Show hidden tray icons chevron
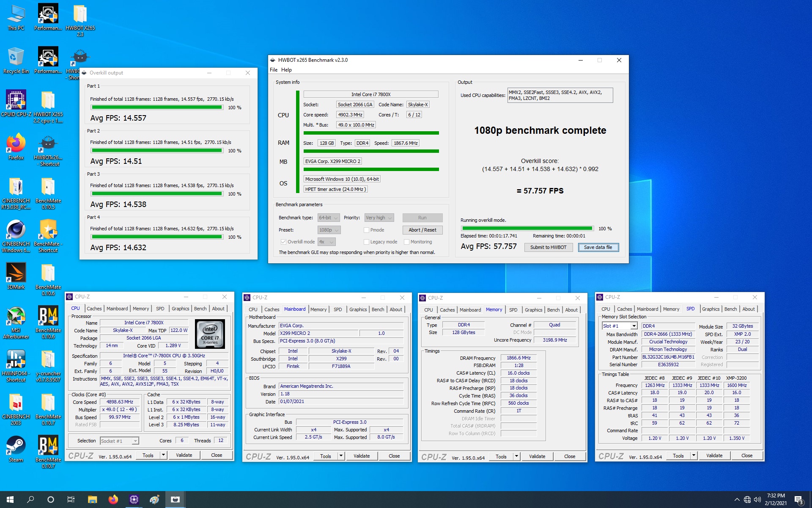The height and width of the screenshot is (508, 812). tap(737, 500)
